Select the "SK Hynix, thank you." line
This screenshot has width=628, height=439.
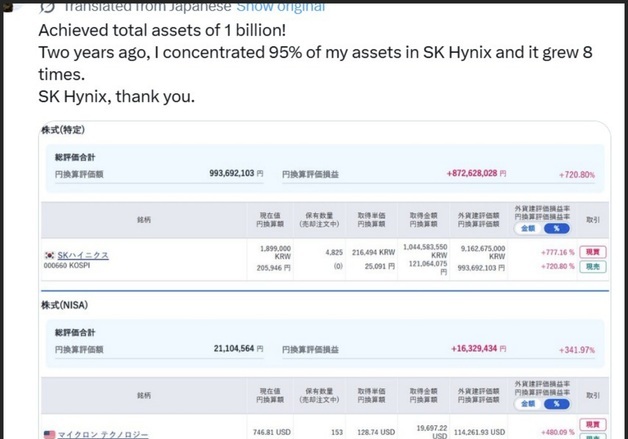[117, 97]
